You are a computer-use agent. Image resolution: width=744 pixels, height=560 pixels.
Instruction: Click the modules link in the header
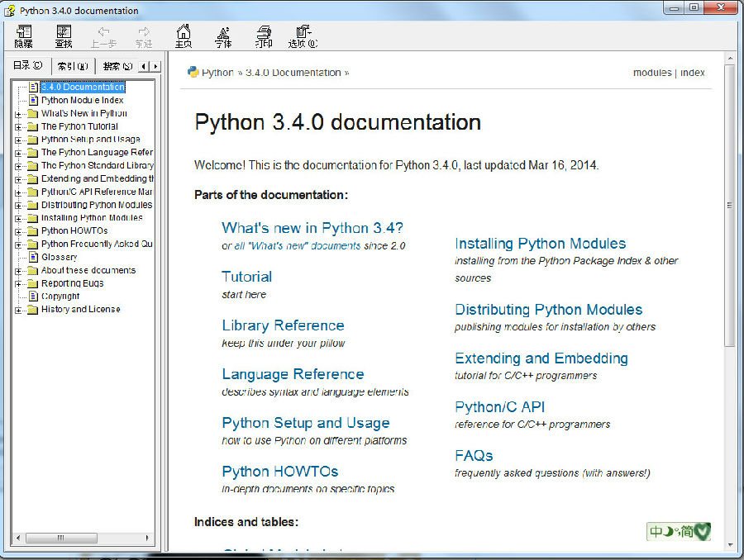(651, 73)
